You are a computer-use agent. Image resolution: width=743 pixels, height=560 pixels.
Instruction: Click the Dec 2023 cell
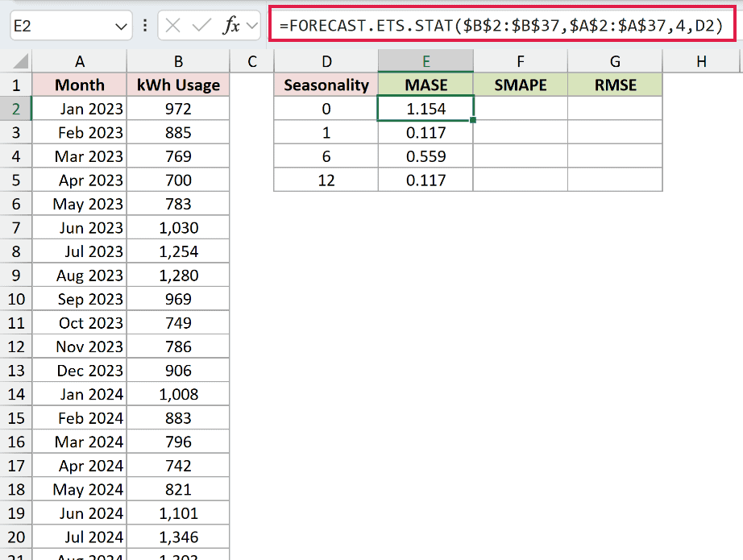coord(80,371)
